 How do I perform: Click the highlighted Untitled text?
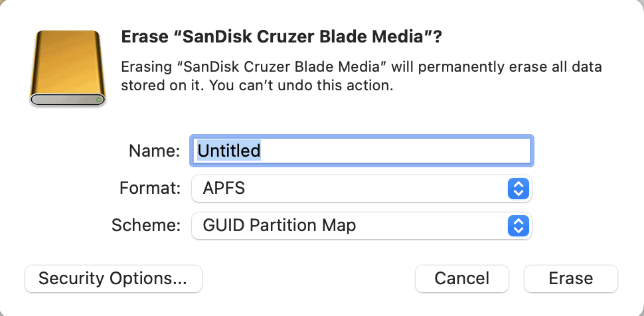pyautogui.click(x=229, y=151)
